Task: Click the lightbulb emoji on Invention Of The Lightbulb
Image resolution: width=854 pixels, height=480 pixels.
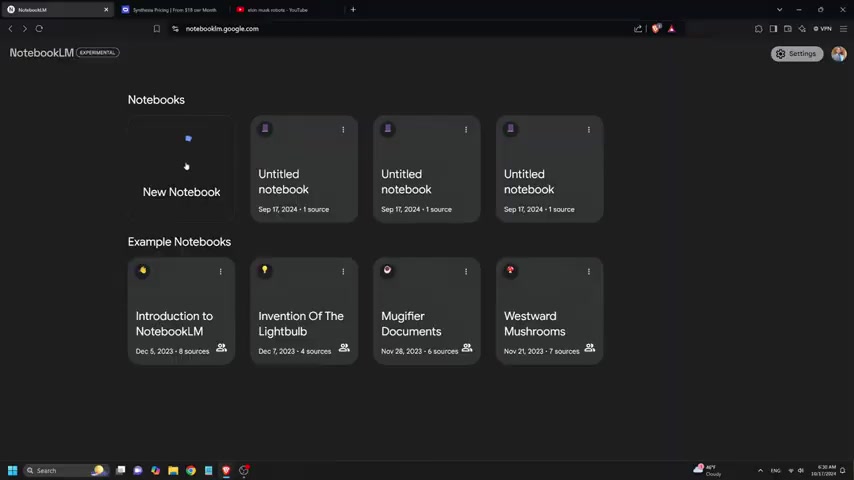Action: 265,270
